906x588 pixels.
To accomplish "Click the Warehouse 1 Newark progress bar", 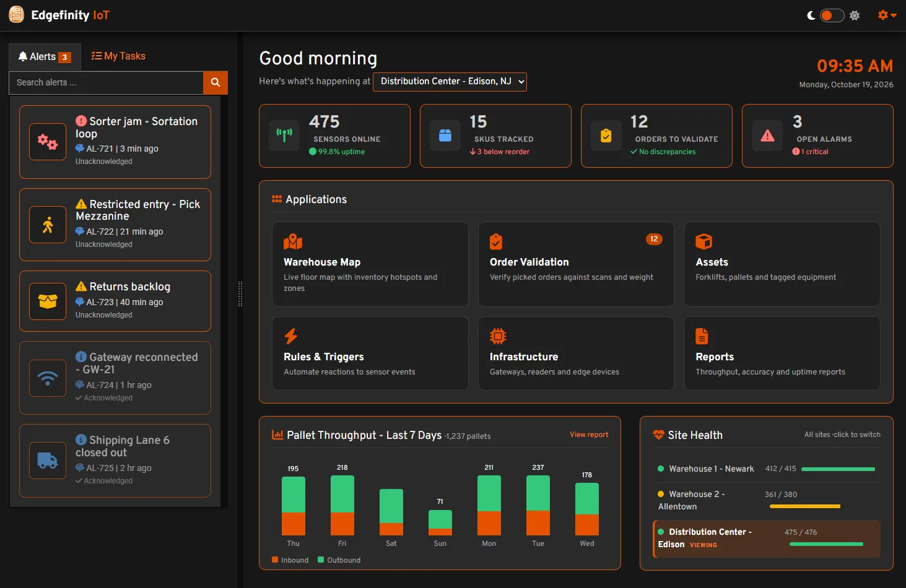I will (x=838, y=469).
